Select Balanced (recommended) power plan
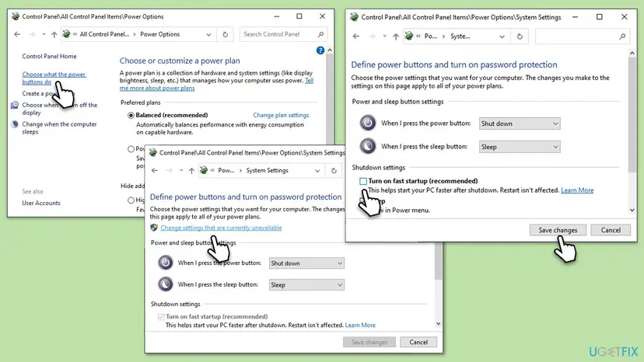 (131, 115)
